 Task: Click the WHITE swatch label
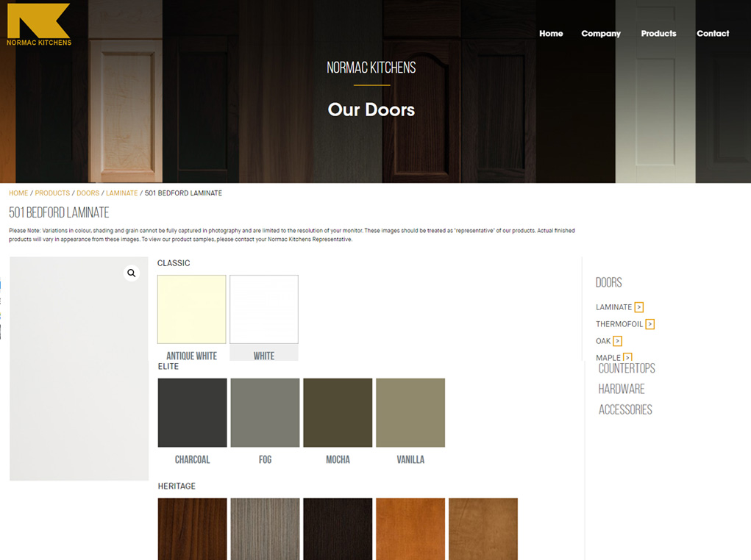pyautogui.click(x=264, y=356)
